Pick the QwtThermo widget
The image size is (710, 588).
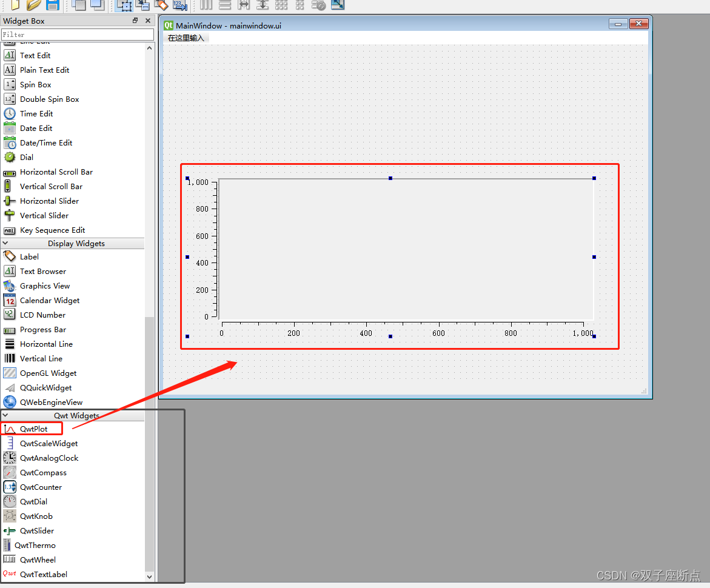tap(35, 545)
